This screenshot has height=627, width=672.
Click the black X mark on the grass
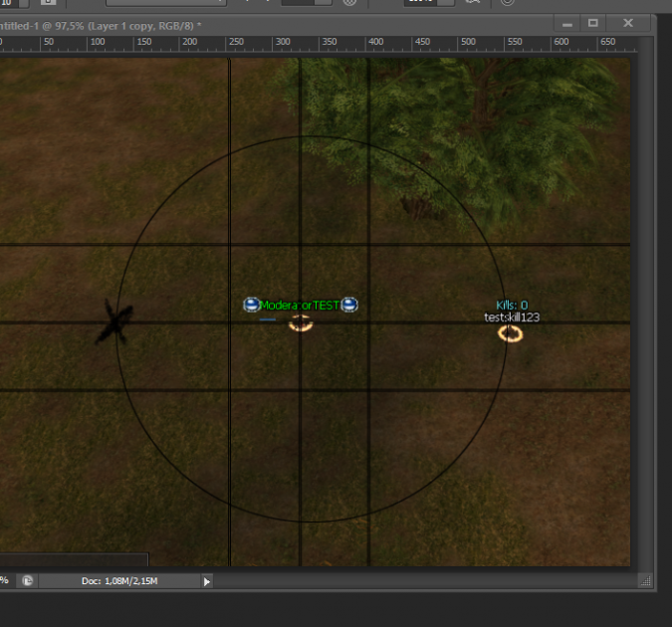point(113,323)
